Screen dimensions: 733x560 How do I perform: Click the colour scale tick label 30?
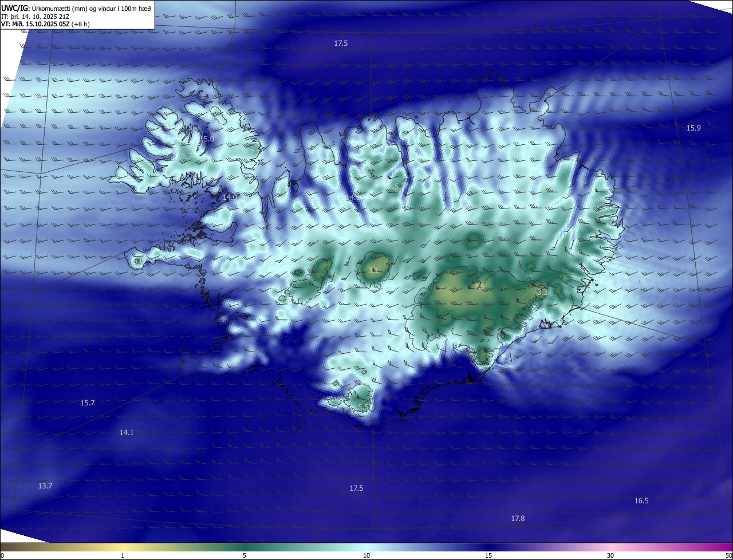point(610,555)
